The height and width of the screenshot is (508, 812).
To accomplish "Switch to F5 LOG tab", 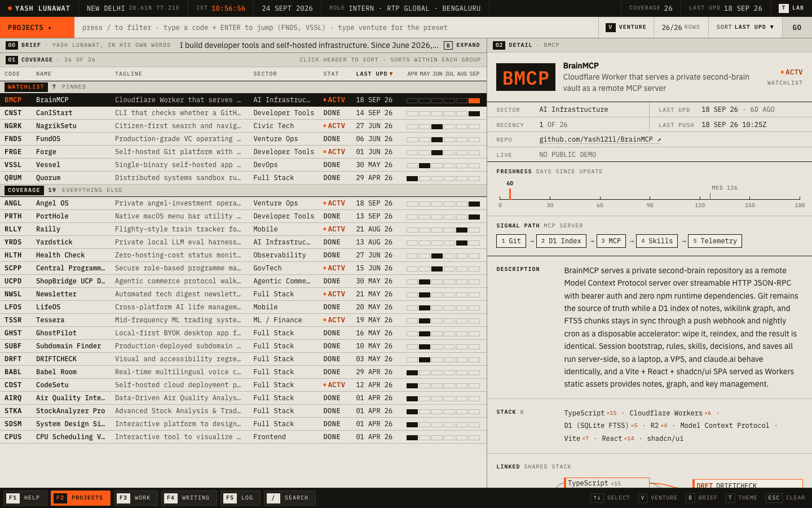I will (x=240, y=498).
